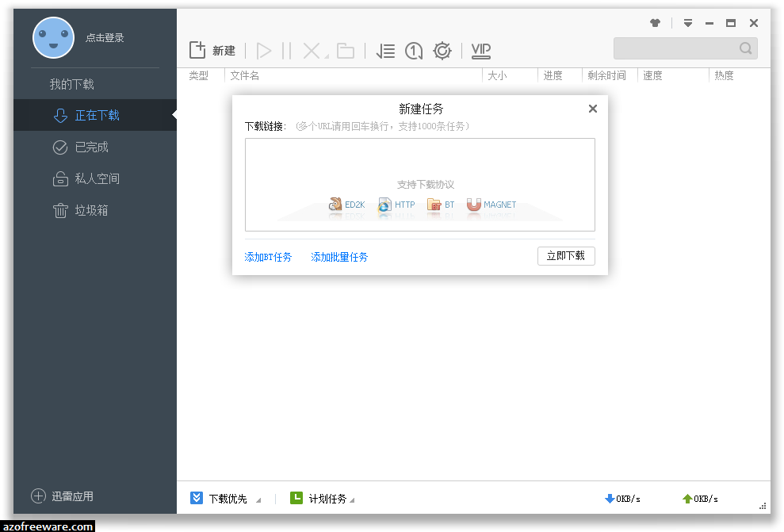Click the circled-one accelerate icon in toolbar

pos(414,49)
